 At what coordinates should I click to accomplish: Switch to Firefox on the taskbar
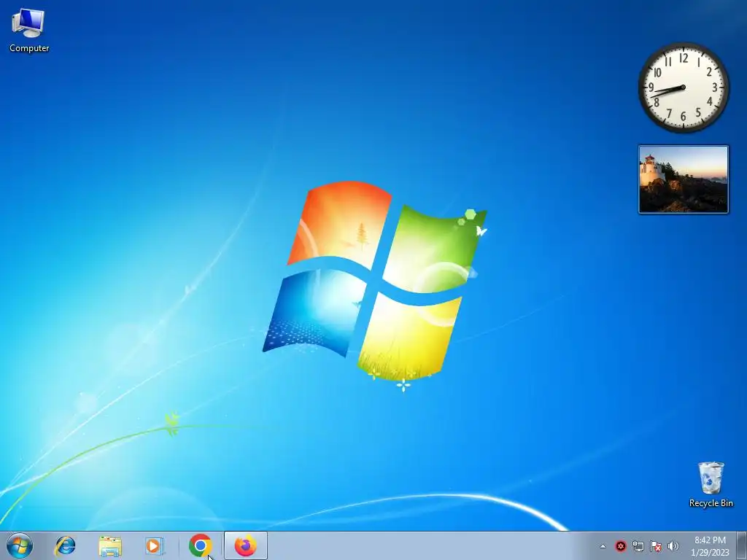click(x=245, y=545)
